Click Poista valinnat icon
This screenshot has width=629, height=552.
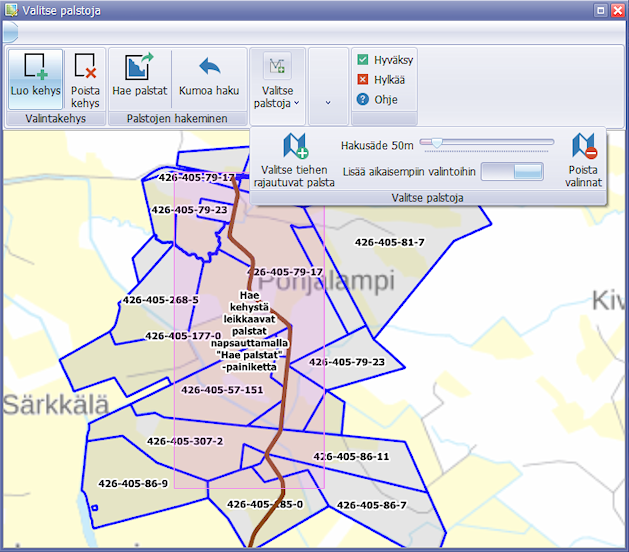(x=584, y=160)
